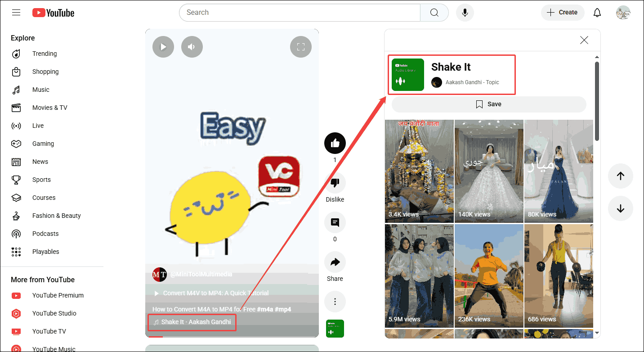Go to the previous Short
Viewport: 644px width, 352px height.
(621, 176)
